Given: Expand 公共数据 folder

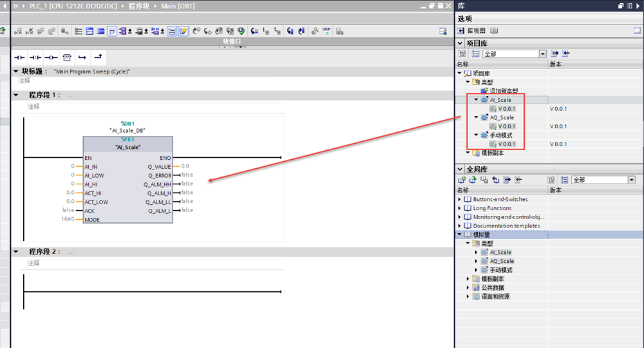Looking at the screenshot, I should click(468, 287).
